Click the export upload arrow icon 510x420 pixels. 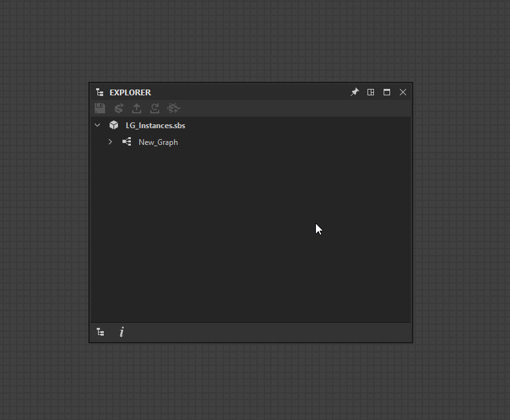pos(137,108)
